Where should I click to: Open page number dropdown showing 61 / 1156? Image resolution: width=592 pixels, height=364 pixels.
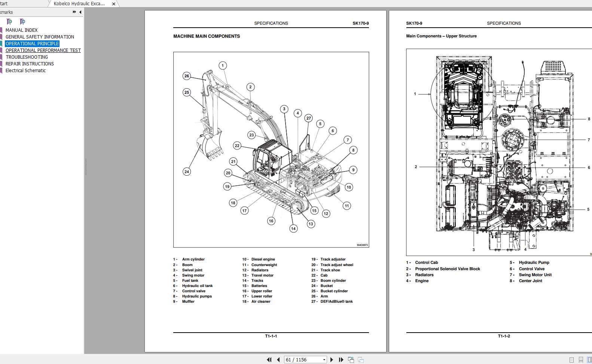[324, 360]
